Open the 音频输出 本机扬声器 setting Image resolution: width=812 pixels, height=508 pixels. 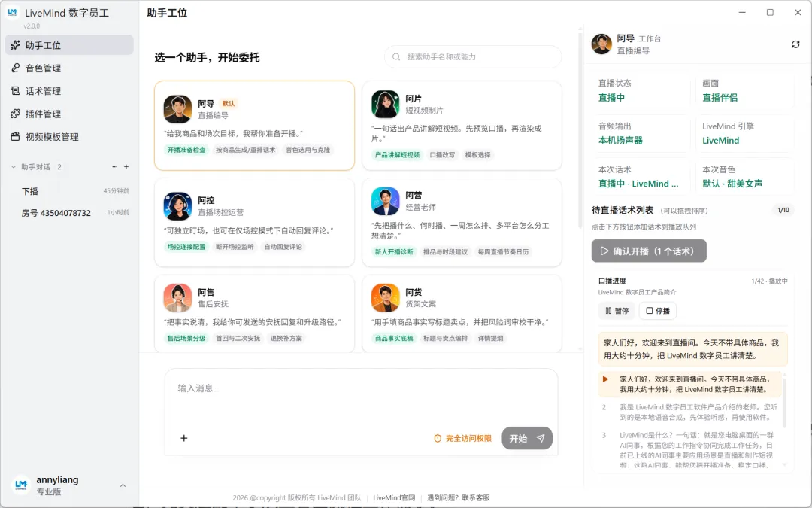pyautogui.click(x=641, y=133)
